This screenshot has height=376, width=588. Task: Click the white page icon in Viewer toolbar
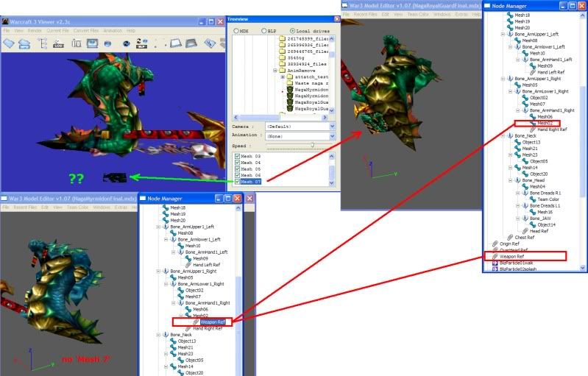(x=175, y=43)
